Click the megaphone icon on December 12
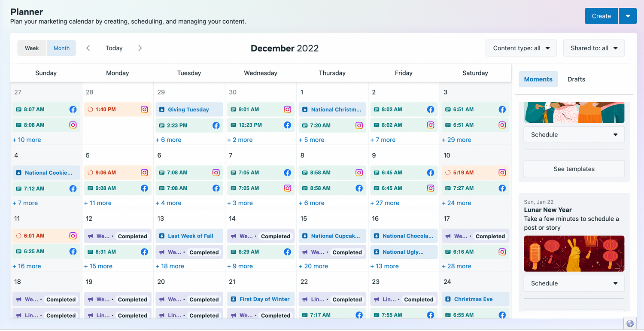 tap(91, 236)
